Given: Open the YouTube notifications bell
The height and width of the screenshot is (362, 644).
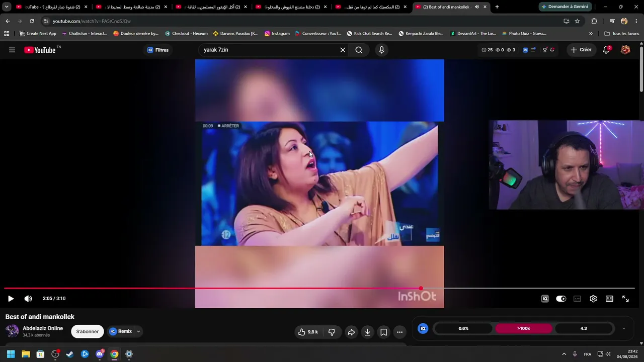Looking at the screenshot, I should (606, 50).
